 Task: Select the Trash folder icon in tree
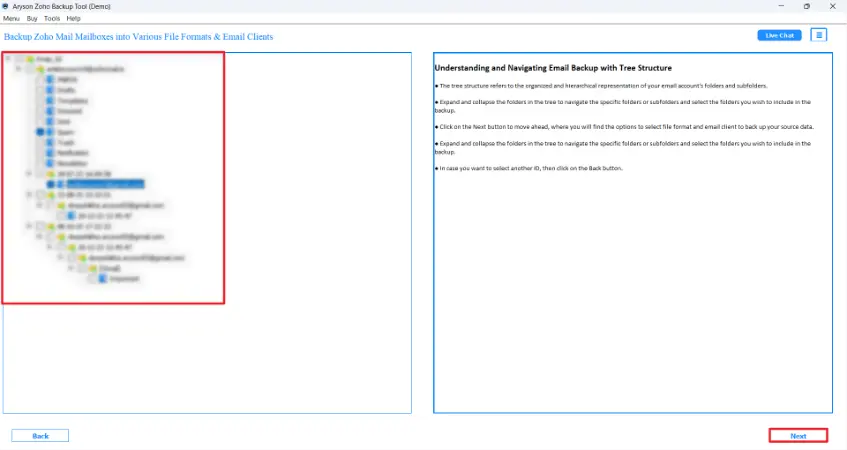pyautogui.click(x=50, y=143)
